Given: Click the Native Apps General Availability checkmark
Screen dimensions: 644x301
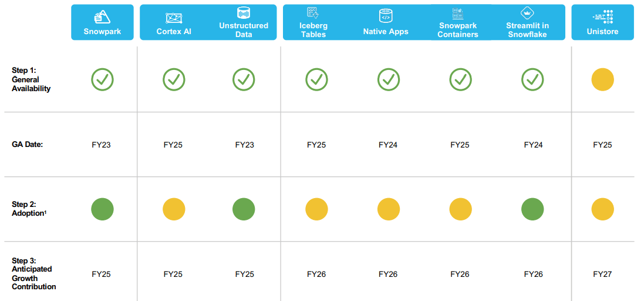Looking at the screenshot, I should (387, 79).
